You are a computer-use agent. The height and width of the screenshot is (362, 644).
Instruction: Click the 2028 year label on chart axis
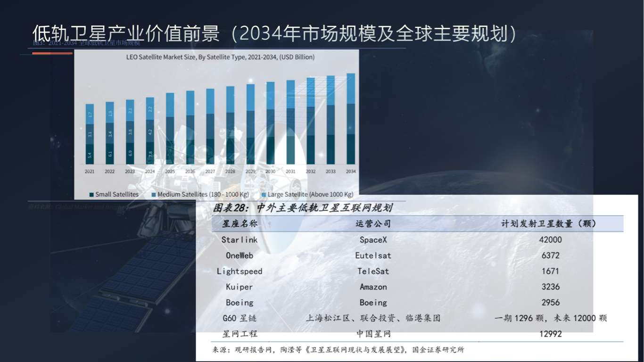tap(230, 172)
